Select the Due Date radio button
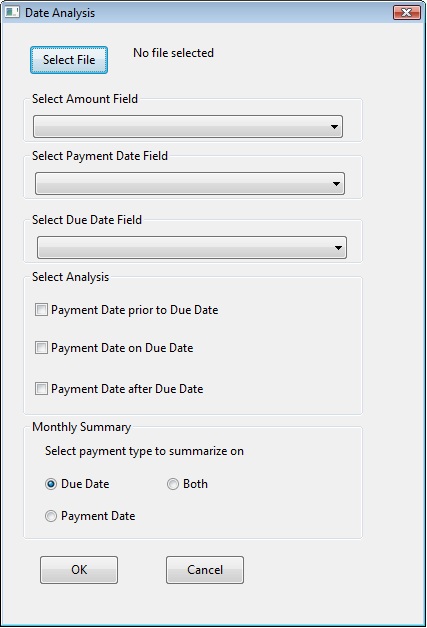Screen dimensions: 427x628 coord(51,484)
